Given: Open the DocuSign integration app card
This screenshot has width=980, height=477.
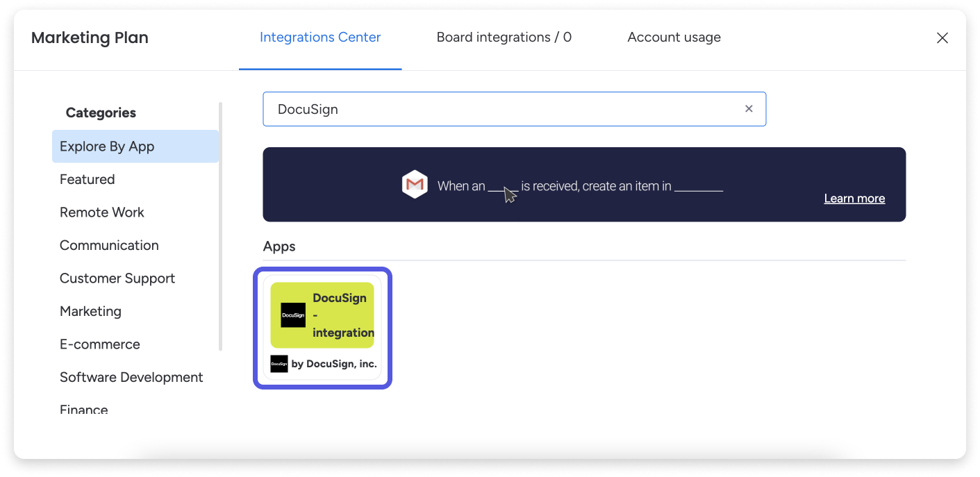Looking at the screenshot, I should click(x=322, y=327).
